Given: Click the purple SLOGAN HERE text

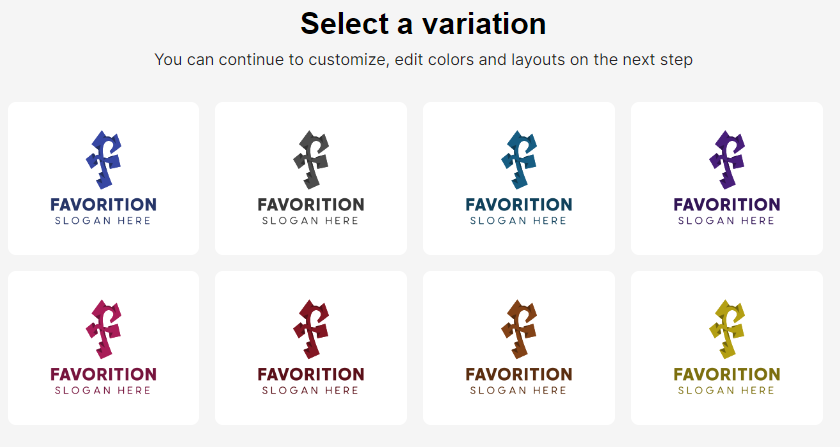Looking at the screenshot, I should click(x=726, y=221).
